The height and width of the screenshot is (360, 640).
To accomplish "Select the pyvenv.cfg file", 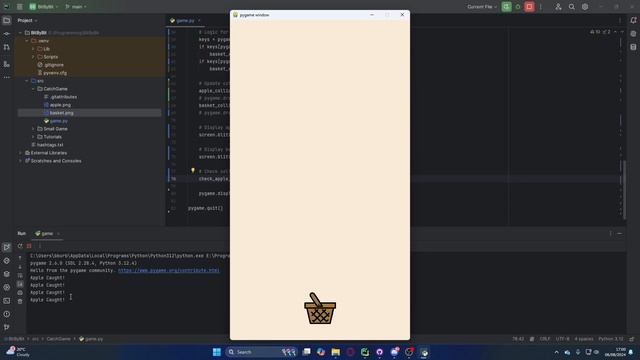I will click(52, 73).
